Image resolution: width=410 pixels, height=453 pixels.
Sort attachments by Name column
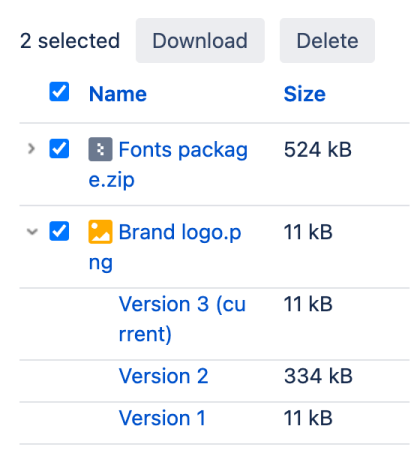click(x=118, y=94)
